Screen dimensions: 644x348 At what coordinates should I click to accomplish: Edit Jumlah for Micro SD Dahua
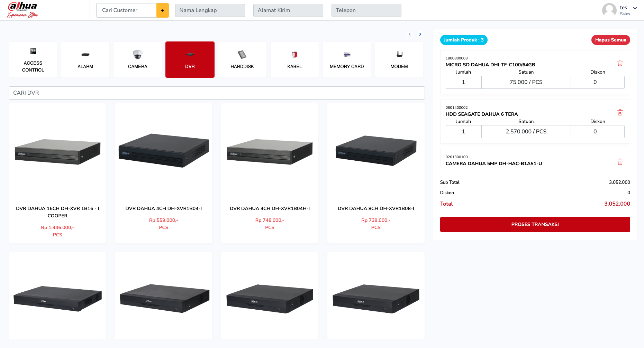pos(463,82)
